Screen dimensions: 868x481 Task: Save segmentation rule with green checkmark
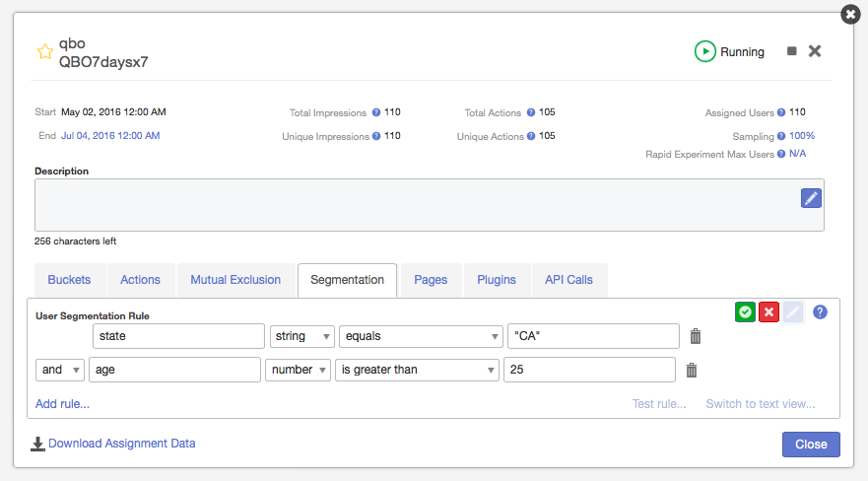click(x=745, y=312)
